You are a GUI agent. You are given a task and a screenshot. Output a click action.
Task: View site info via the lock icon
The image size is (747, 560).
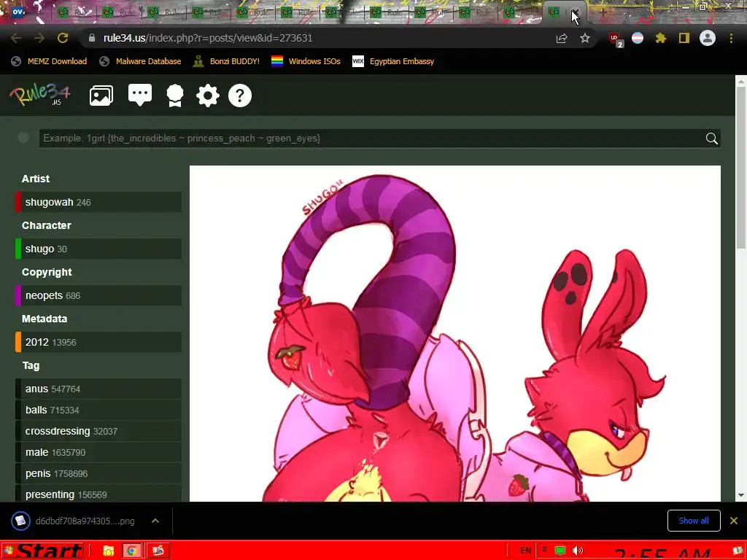[92, 38]
